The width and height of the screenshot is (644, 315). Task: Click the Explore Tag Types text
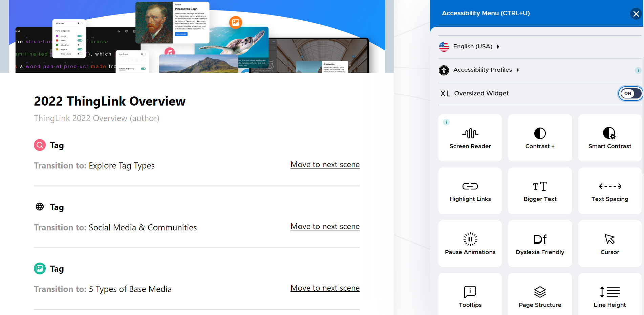pyautogui.click(x=122, y=166)
